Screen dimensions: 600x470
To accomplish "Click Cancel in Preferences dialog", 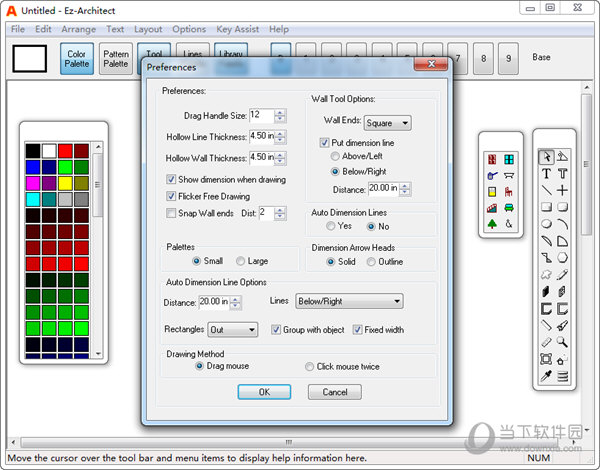I will (x=335, y=392).
